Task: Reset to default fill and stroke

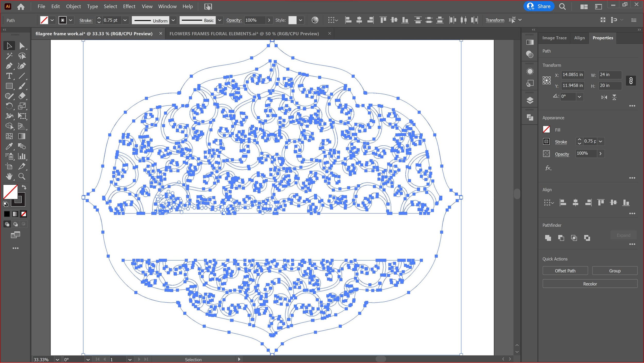Action: pyautogui.click(x=5, y=204)
